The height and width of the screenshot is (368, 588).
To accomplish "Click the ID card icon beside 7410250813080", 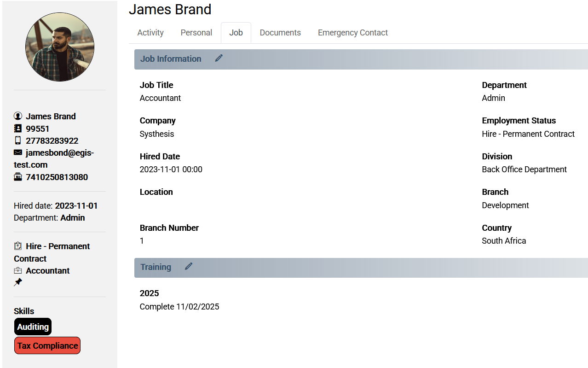I will click(x=18, y=177).
